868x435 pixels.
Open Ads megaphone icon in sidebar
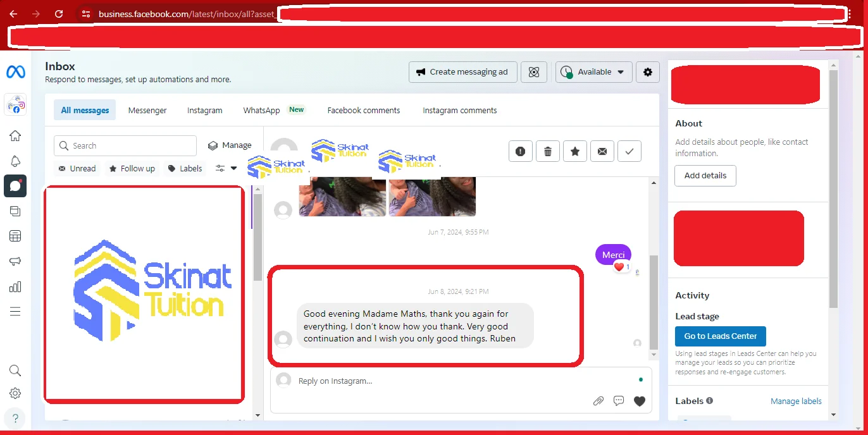(x=15, y=261)
